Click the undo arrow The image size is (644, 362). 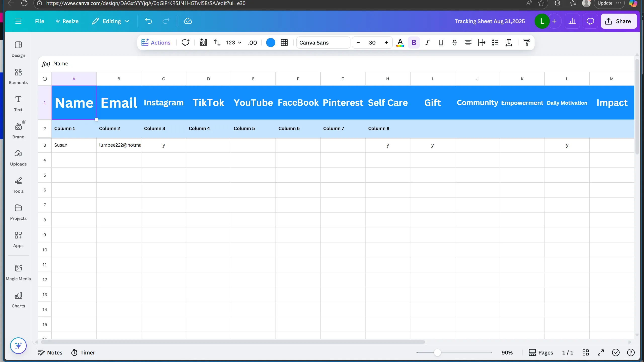148,21
